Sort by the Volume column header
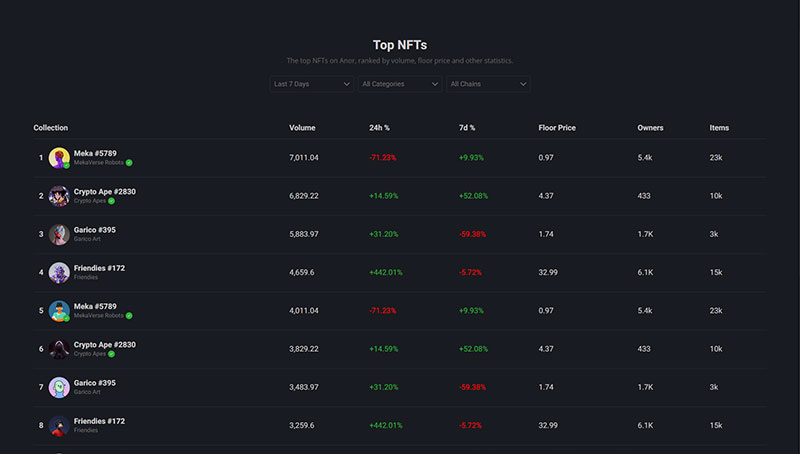The height and width of the screenshot is (454, 800). pos(302,128)
